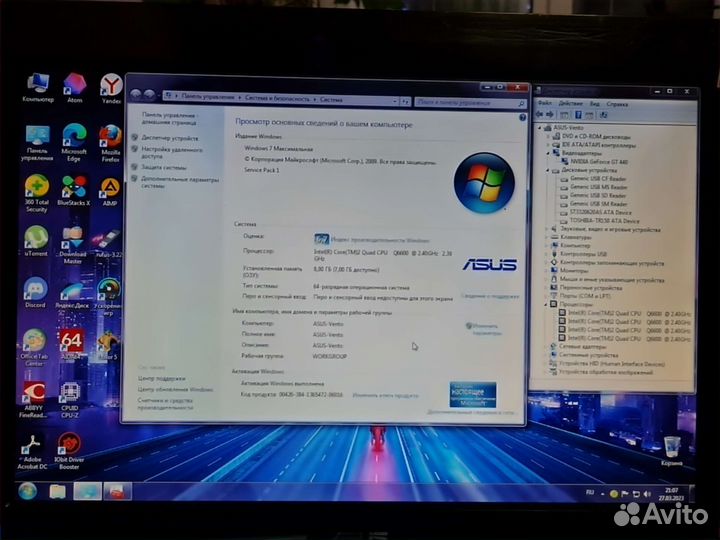Open Office Tab Center desktop shortcut
Viewport: 720px width, 540px height.
pos(34,348)
